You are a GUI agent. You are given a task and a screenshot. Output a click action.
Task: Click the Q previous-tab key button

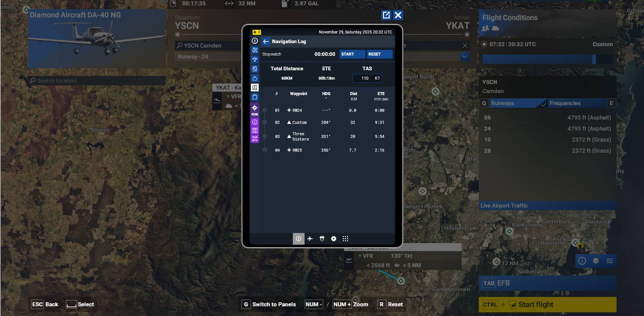[484, 103]
